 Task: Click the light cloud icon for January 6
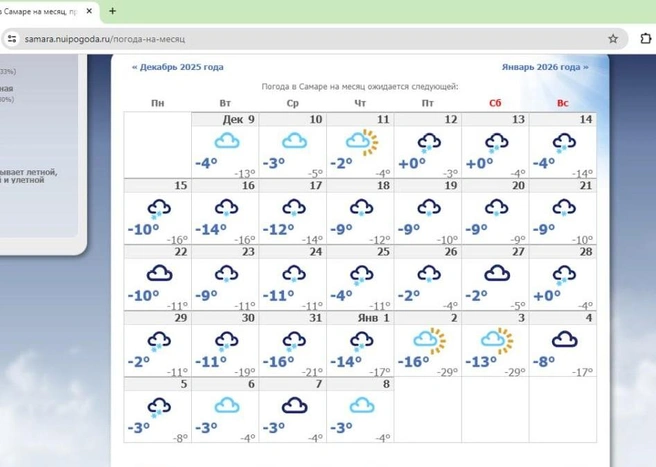tap(227, 405)
